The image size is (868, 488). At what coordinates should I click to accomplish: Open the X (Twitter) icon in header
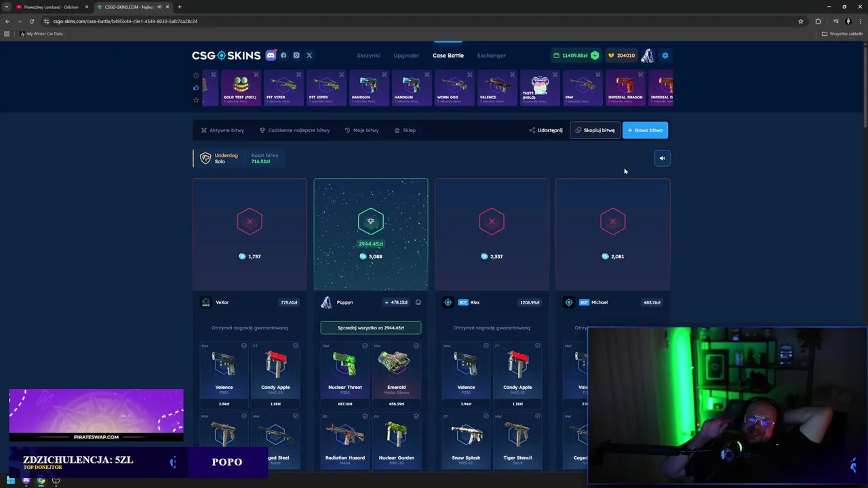(309, 55)
